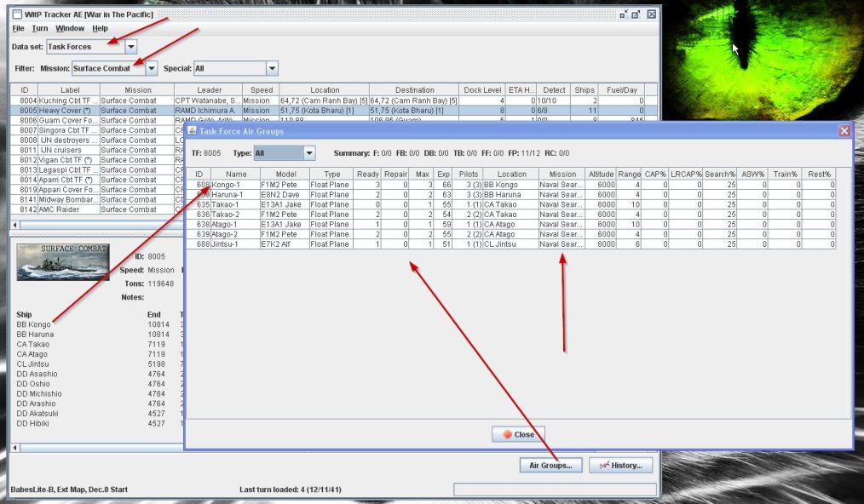Select the IJN destroyers row
864x504 pixels.
click(x=98, y=140)
